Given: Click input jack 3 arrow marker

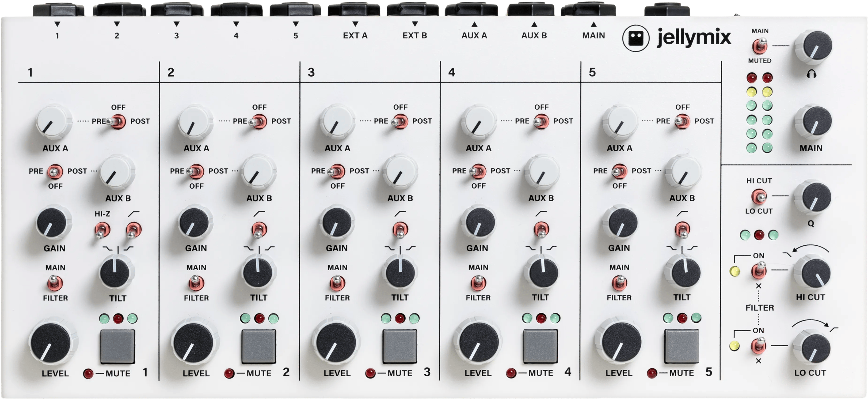Looking at the screenshot, I should [x=176, y=24].
